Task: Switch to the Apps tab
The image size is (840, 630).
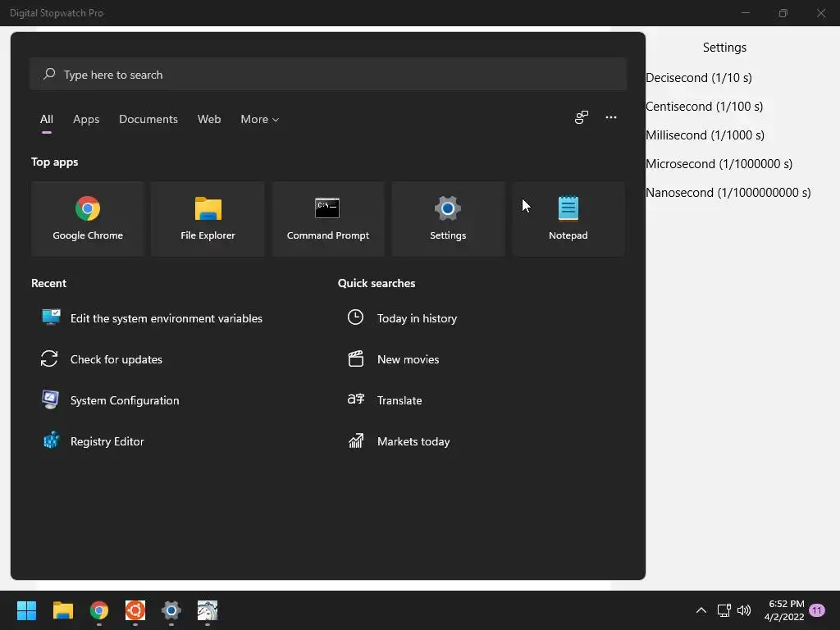Action: (x=86, y=119)
